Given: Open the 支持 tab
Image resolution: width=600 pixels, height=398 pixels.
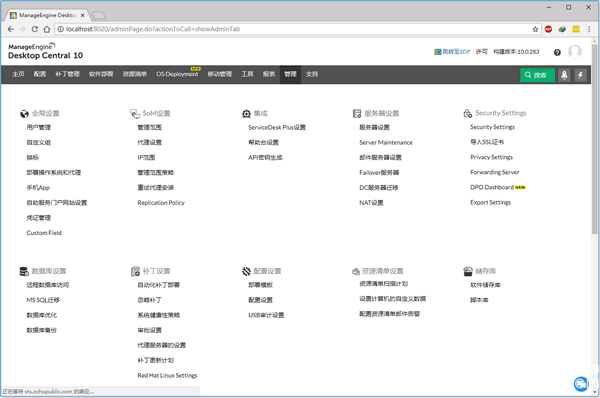Looking at the screenshot, I should click(x=312, y=74).
